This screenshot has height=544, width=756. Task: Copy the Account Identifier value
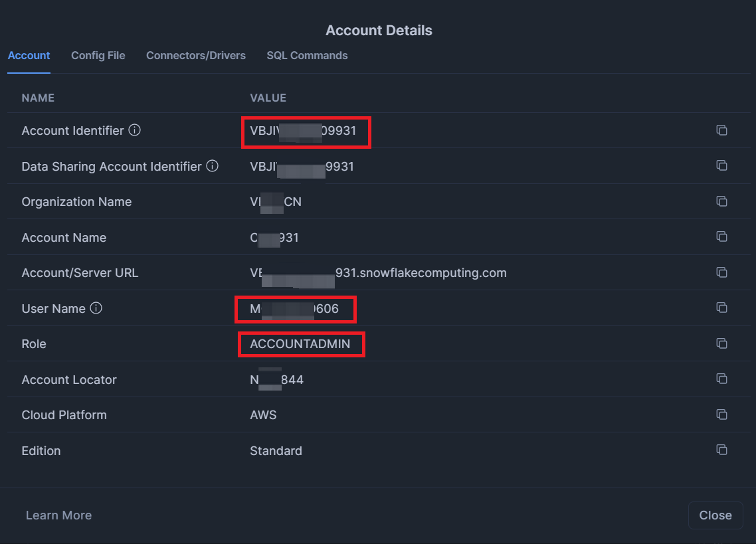(721, 130)
